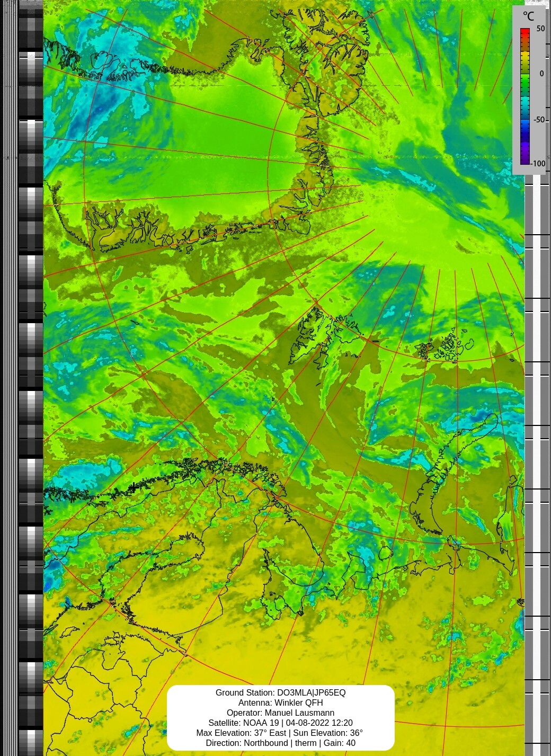Click the "Direction: Northbound | therm | Gain: 40" line
This screenshot has width=551, height=756.
[x=280, y=743]
